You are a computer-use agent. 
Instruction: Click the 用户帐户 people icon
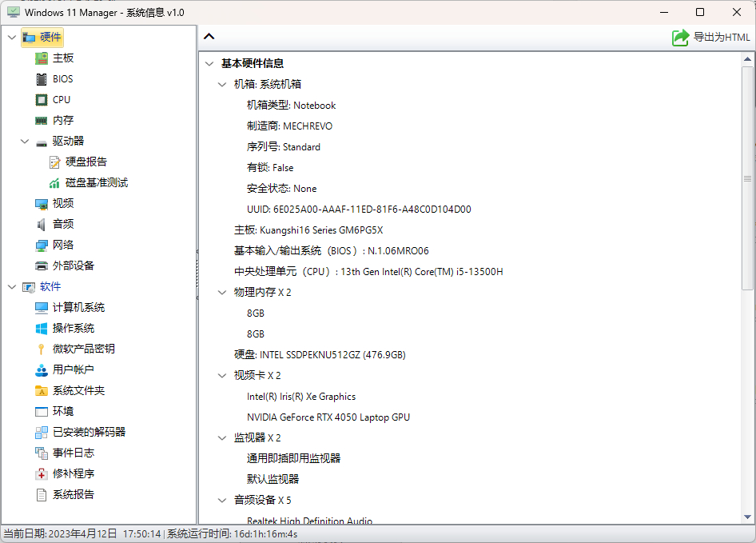point(42,369)
